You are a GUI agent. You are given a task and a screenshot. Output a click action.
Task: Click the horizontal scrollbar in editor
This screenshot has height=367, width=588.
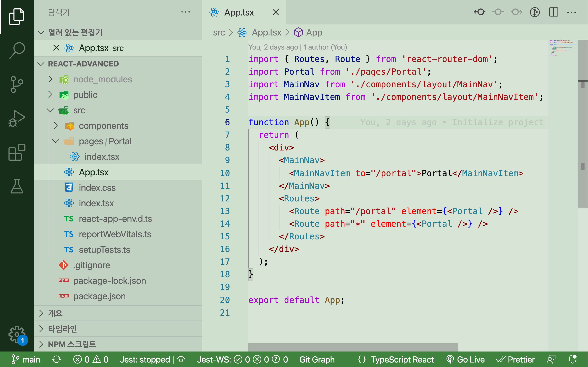(x=353, y=347)
